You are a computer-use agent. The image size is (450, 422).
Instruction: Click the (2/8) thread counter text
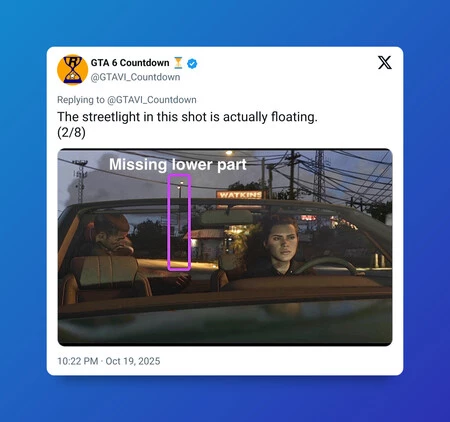pos(71,133)
